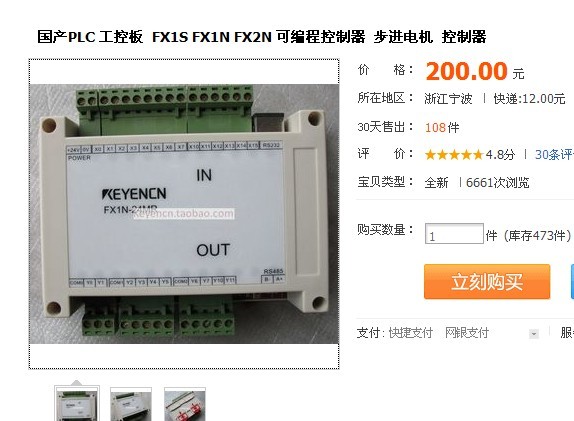Click the 108件 sold count
Image resolution: width=574 pixels, height=421 pixels.
point(442,127)
